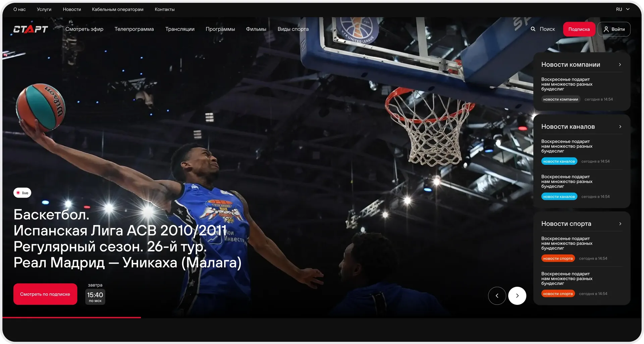The height and width of the screenshot is (344, 644).
Task: Select Смотреть эфир navigation item
Action: [84, 29]
